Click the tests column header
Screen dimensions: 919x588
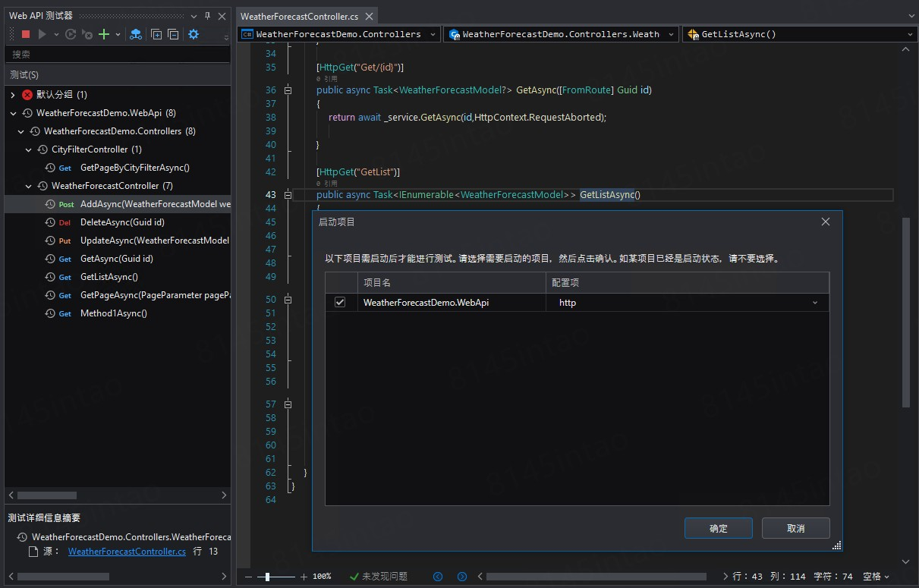[118, 74]
